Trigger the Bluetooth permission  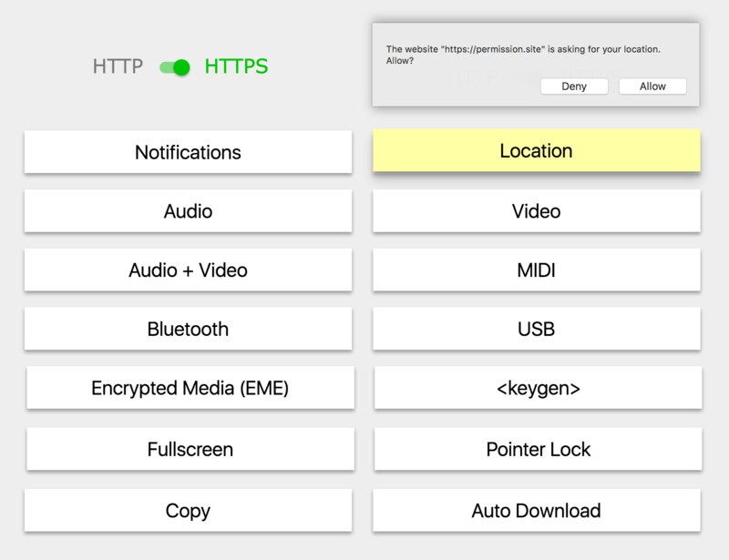(189, 329)
